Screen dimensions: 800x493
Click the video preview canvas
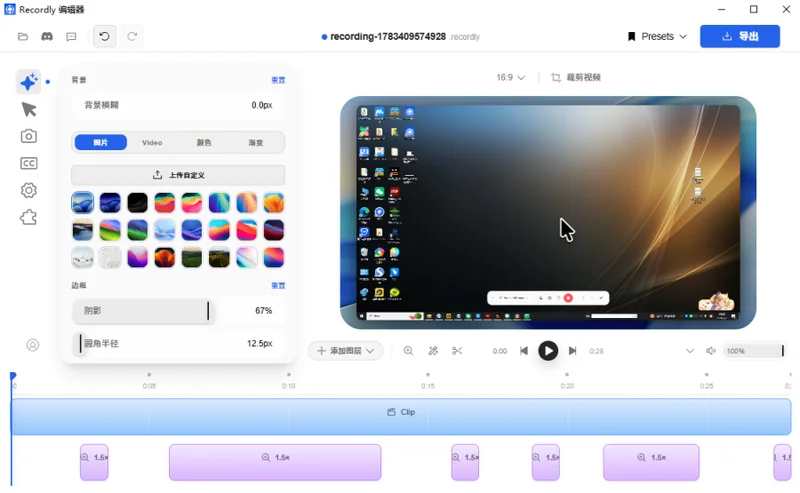[x=548, y=212]
